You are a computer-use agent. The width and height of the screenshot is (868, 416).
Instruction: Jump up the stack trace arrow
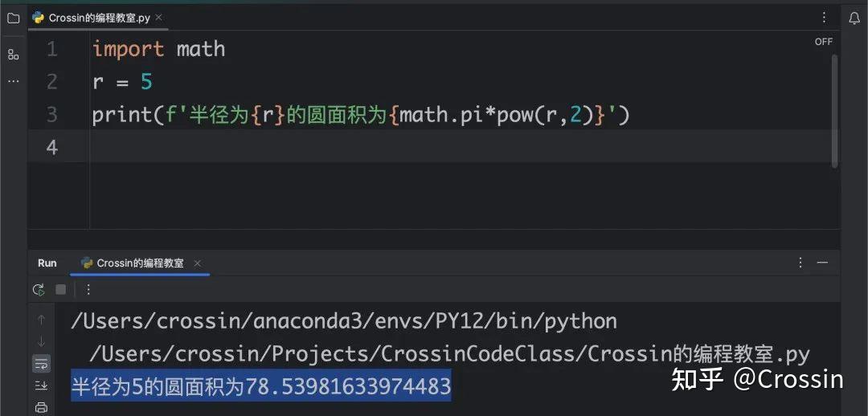pyautogui.click(x=42, y=320)
